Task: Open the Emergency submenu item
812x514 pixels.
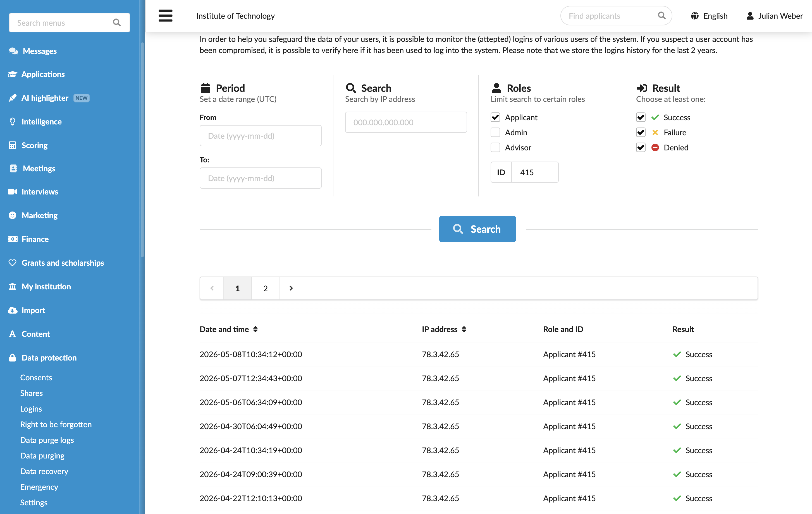Action: coord(39,487)
